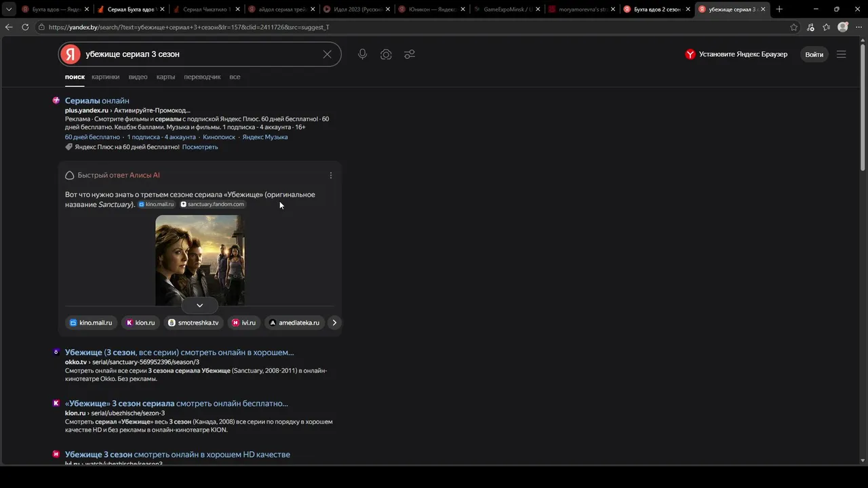The width and height of the screenshot is (868, 488).
Task: Select the smotreshka.tv source chip
Action: [x=193, y=323]
